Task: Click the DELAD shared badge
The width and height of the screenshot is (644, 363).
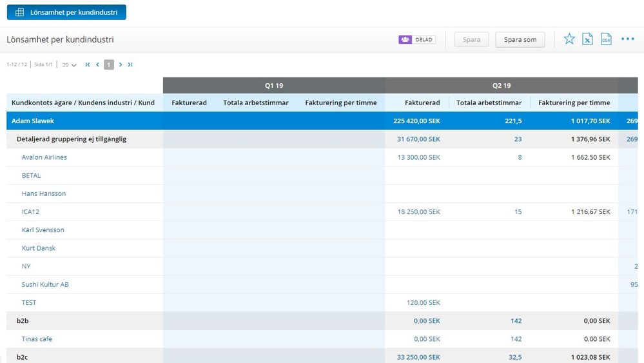Action: (x=417, y=39)
